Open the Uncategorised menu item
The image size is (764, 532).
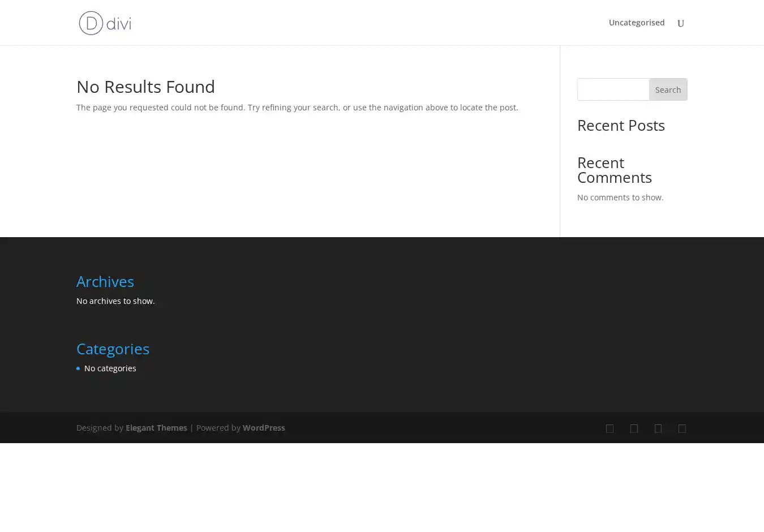(x=636, y=23)
